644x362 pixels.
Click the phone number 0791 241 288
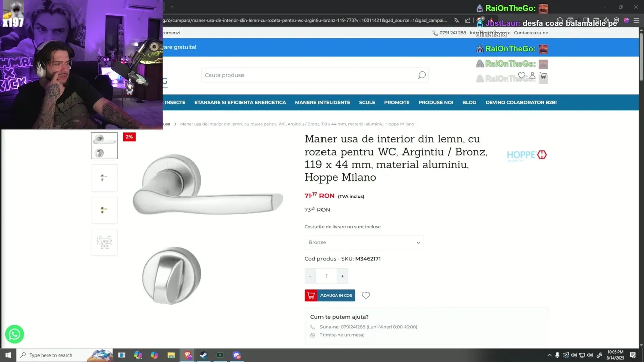(x=452, y=33)
